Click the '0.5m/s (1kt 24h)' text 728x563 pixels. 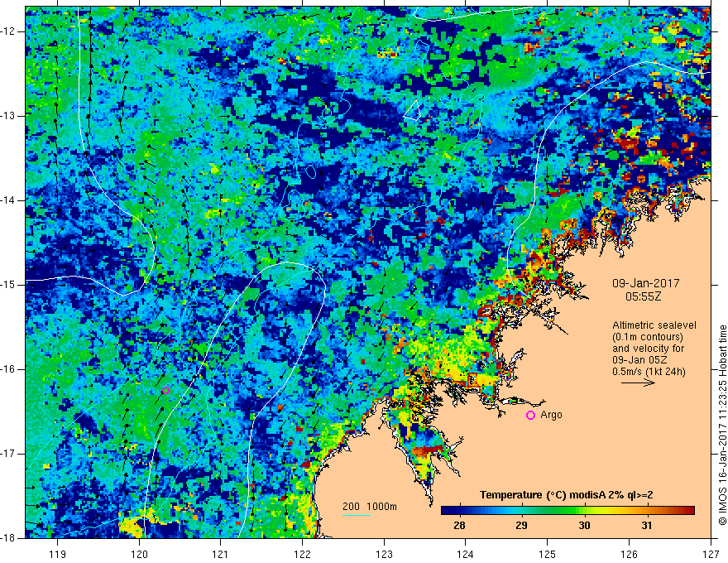[649, 371]
